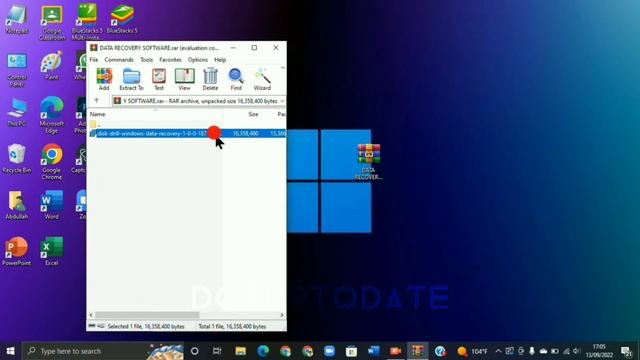
Task: Open Task View on taskbar
Action: [217, 351]
